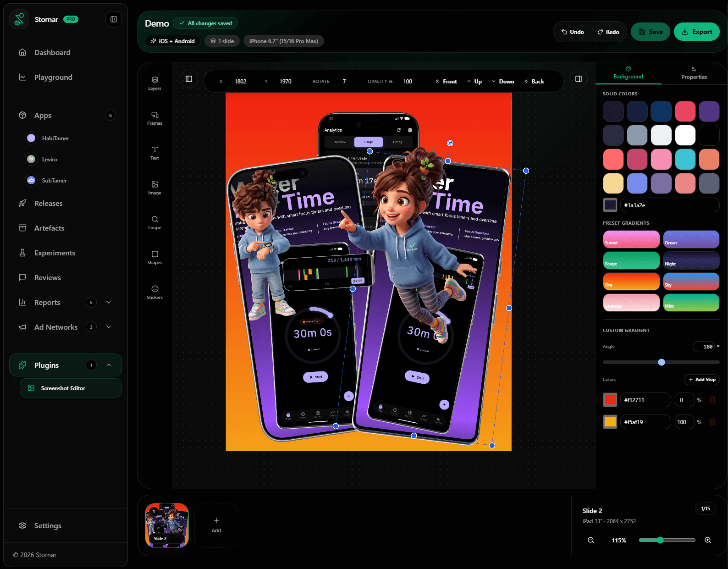
Task: Edit the Angle value field
Action: click(x=704, y=347)
